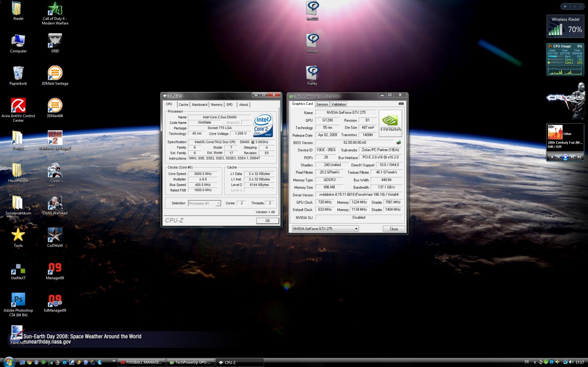Viewport: 588px width, 367px height.
Task: Click the DE language indicator in taskbar
Action: click(x=527, y=362)
